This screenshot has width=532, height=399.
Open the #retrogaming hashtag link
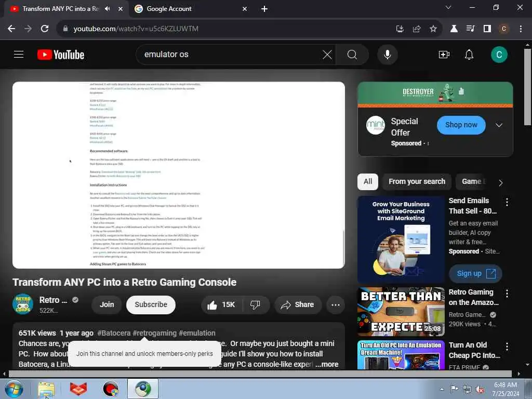(x=155, y=333)
